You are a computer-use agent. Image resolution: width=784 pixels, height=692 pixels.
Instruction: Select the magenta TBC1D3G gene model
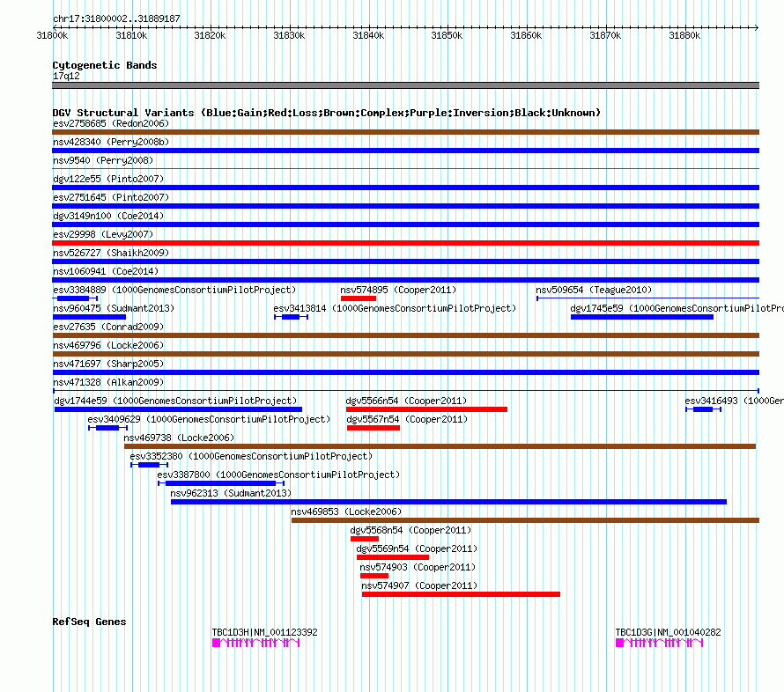point(659,643)
